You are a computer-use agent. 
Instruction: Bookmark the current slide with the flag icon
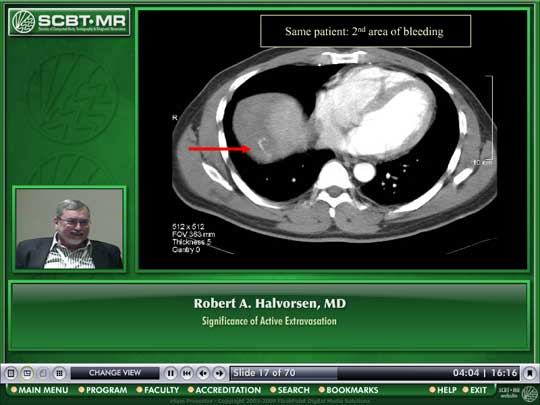tap(530, 373)
